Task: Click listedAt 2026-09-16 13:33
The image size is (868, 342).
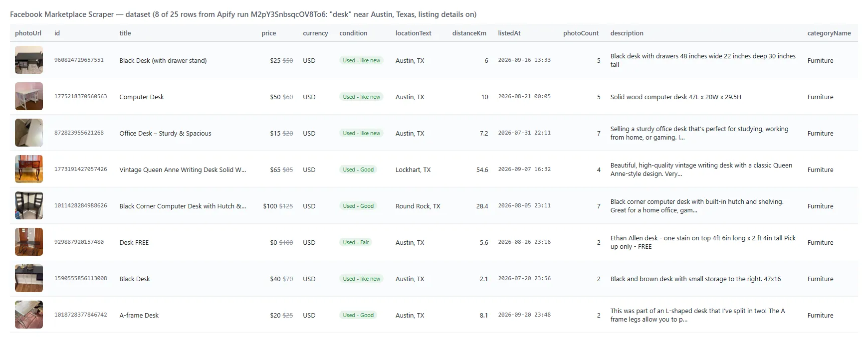Action: [524, 60]
